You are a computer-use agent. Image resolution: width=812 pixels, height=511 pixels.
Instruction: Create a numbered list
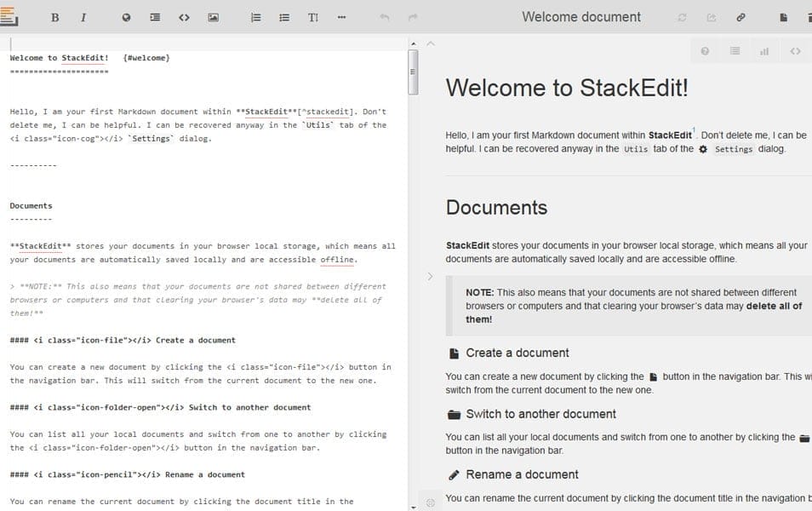click(254, 16)
